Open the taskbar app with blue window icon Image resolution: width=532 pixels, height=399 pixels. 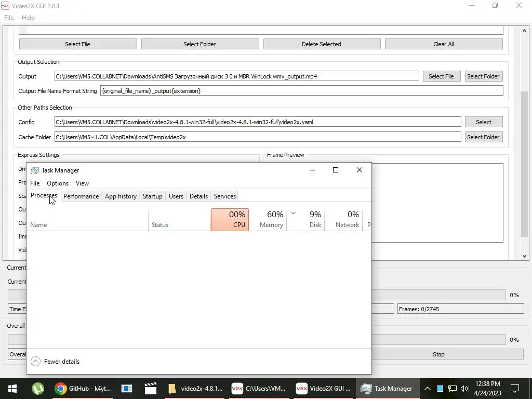127,389
